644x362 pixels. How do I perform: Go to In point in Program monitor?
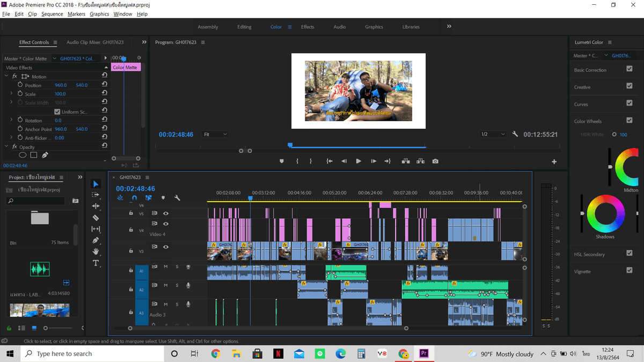coord(330,161)
